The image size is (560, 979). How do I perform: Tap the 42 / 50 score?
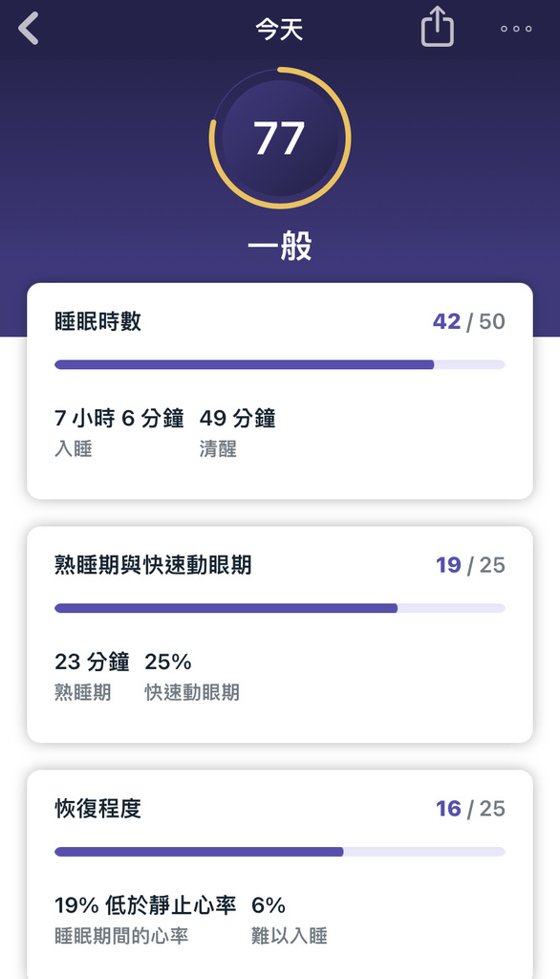[x=469, y=321]
